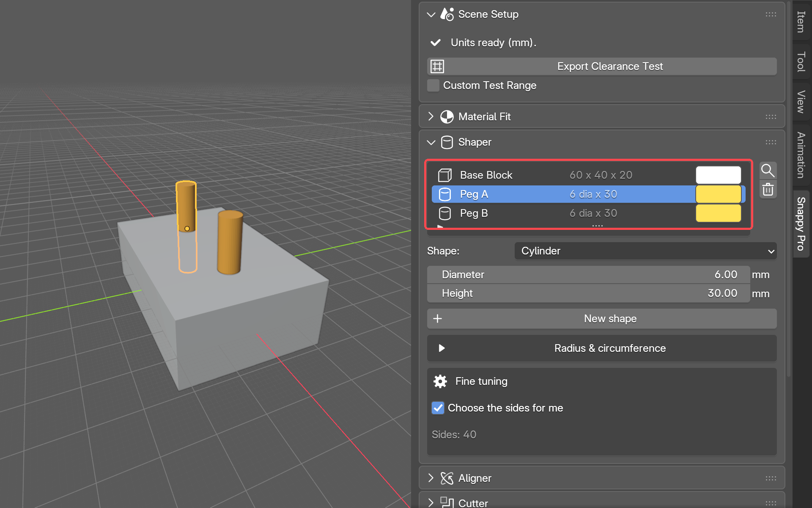The height and width of the screenshot is (508, 812).
Task: Click the Scene Setup panel icon
Action: tap(447, 14)
